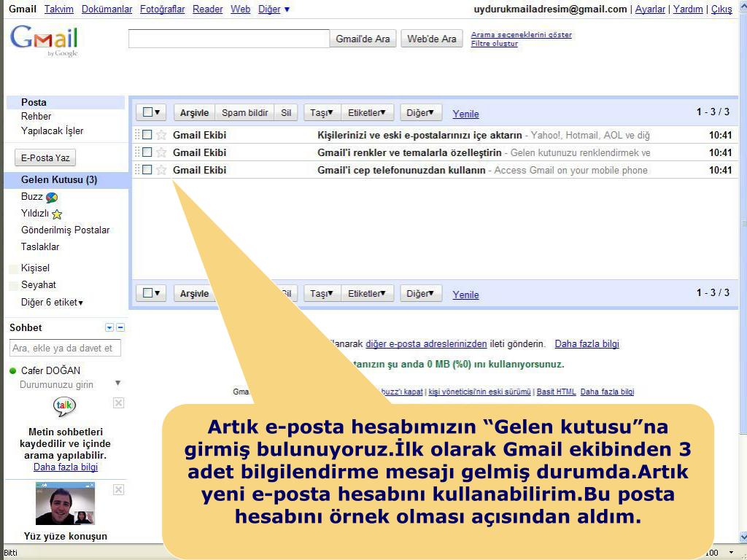
Task: Select the Seyahat label
Action: coord(38,285)
